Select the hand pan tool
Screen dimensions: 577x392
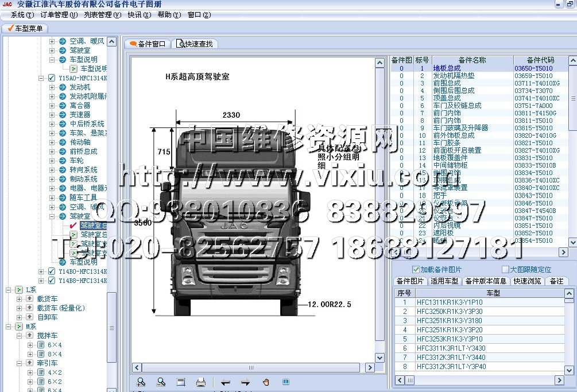(266, 382)
